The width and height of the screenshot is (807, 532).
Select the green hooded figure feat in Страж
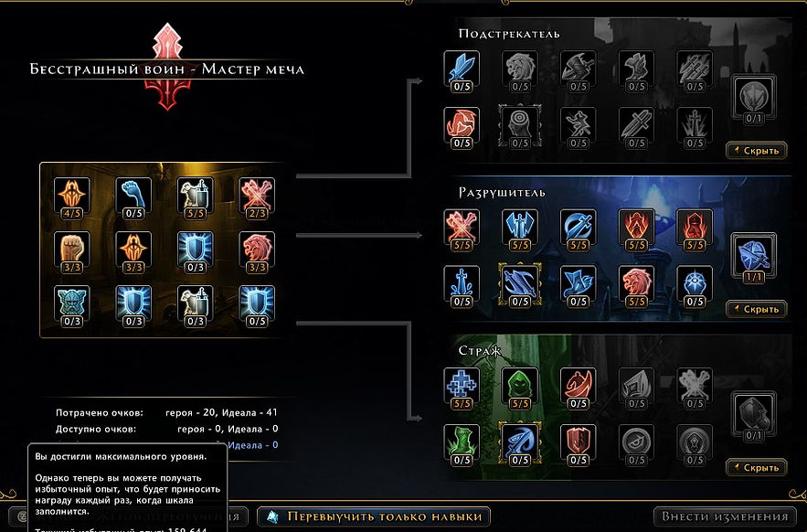point(520,388)
